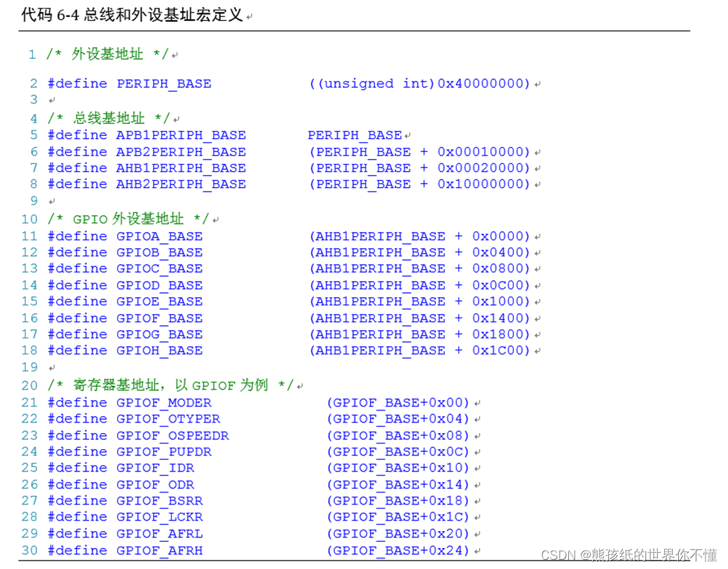Click '(PERIPH_BASE + 0x00020000)' value

coord(419,168)
